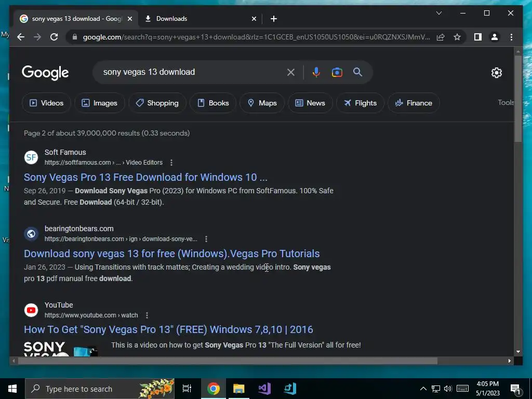Open Download sony vegas 13 for free link
This screenshot has height=399, width=532.
click(171, 254)
